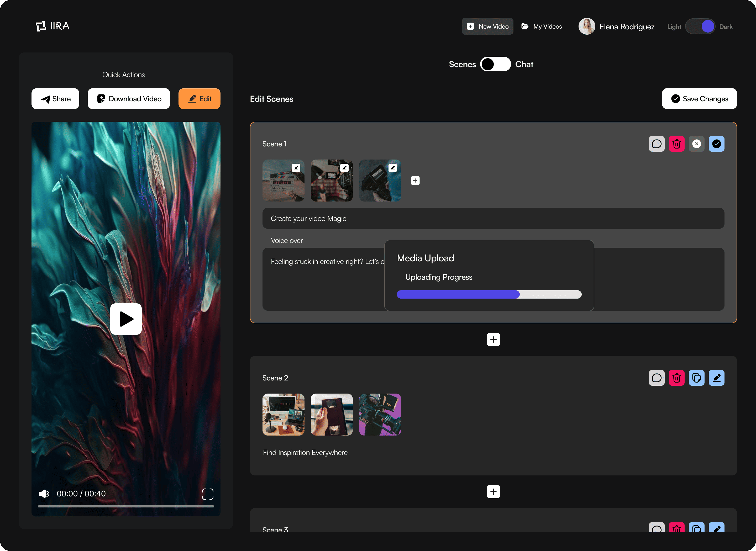Edit Scene 1 clapperboard thumbnail
Image resolution: width=756 pixels, height=551 pixels.
pyautogui.click(x=296, y=168)
